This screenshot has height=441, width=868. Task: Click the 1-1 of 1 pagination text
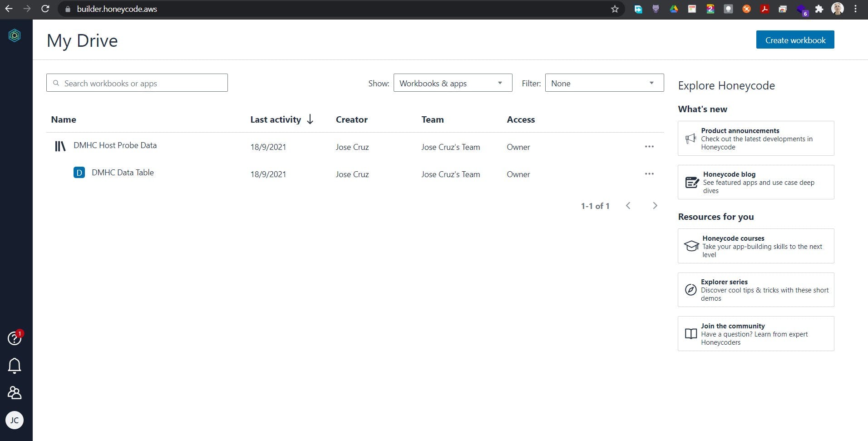click(x=595, y=206)
